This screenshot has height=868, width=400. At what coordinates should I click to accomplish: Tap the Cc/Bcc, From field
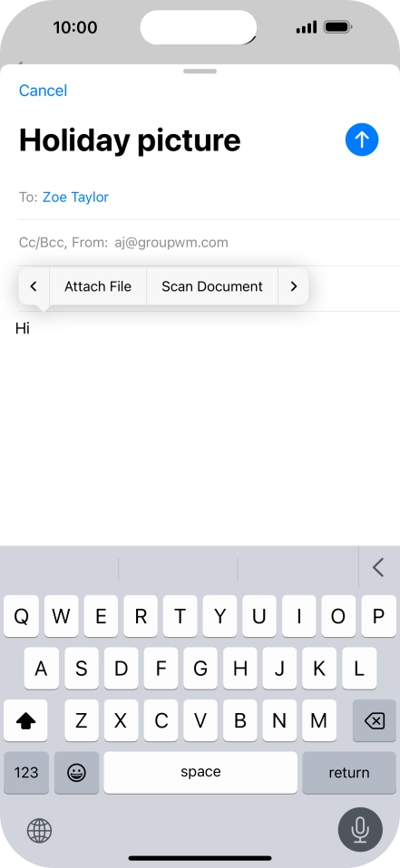tap(209, 243)
